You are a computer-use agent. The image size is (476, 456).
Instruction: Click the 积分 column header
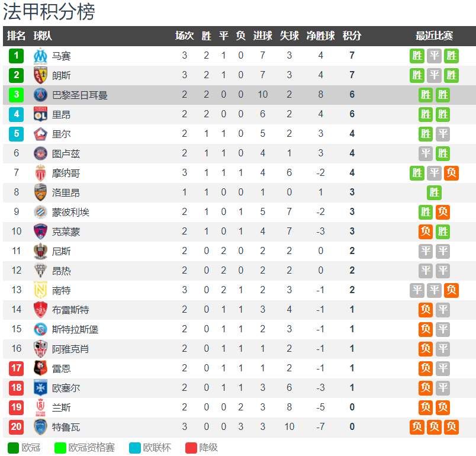[x=352, y=36]
